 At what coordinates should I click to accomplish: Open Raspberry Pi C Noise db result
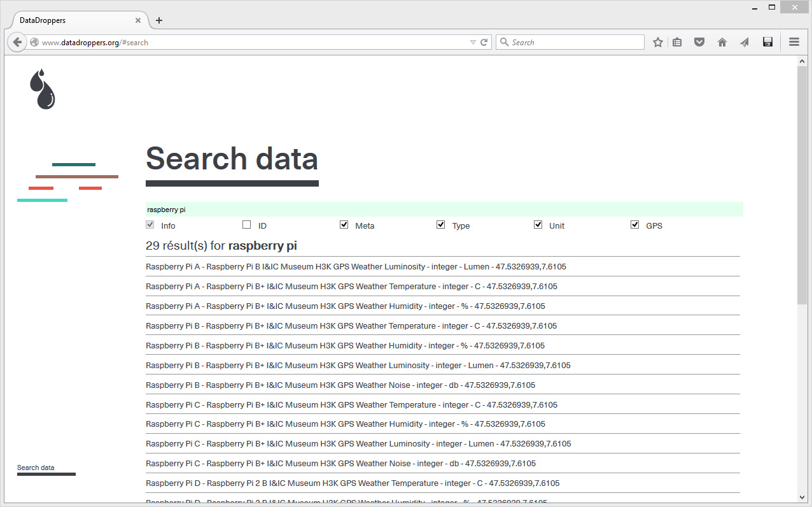coord(443,464)
